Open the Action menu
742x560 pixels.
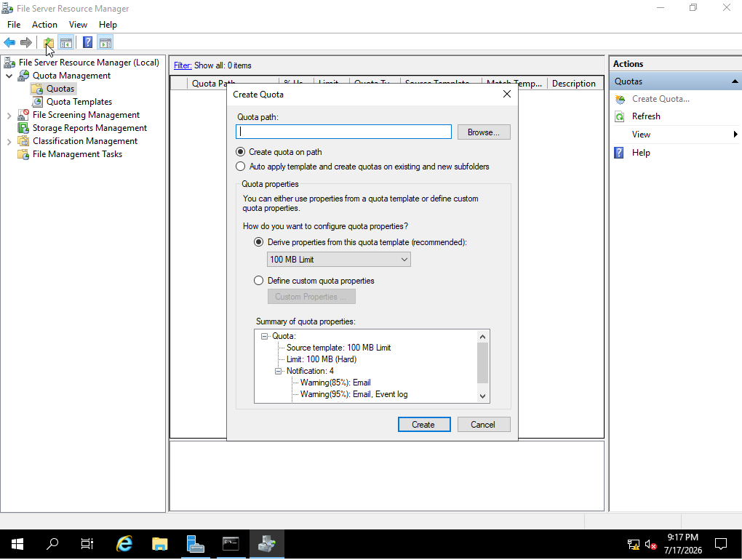pyautogui.click(x=44, y=25)
